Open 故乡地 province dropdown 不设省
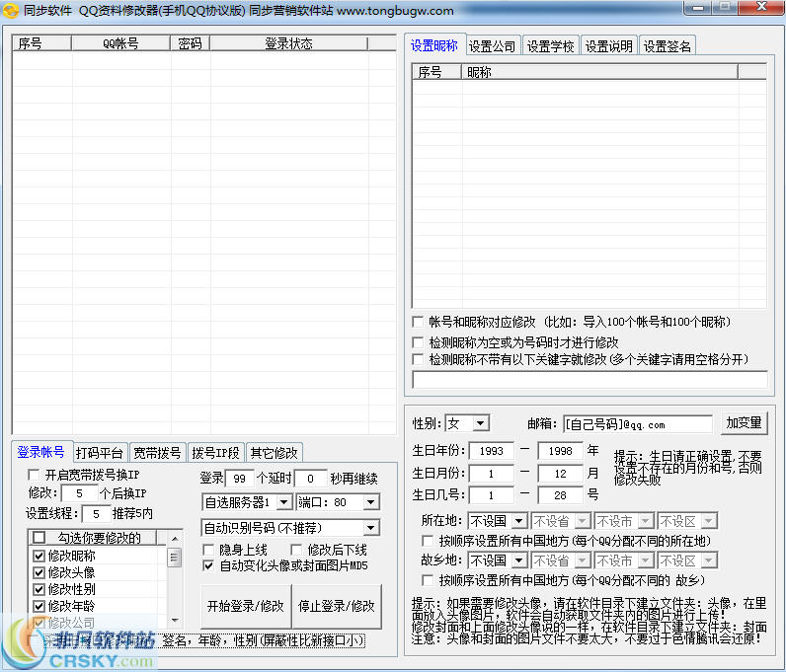786x672 pixels. point(583,560)
